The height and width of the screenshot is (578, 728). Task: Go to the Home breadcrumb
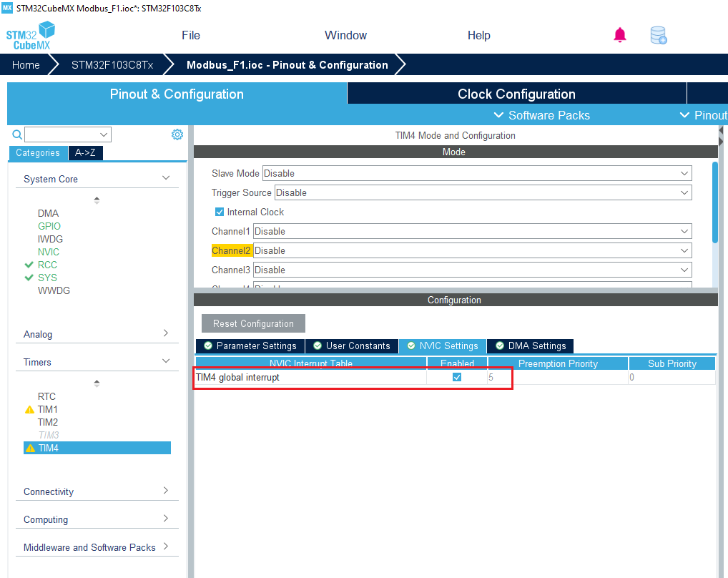click(x=26, y=65)
